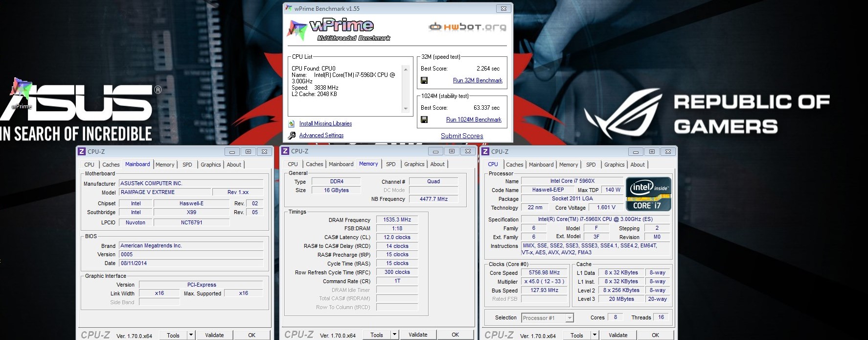The height and width of the screenshot is (340, 868).
Task: Click CPU List scrollbar up arrow in wPrime
Action: click(406, 70)
